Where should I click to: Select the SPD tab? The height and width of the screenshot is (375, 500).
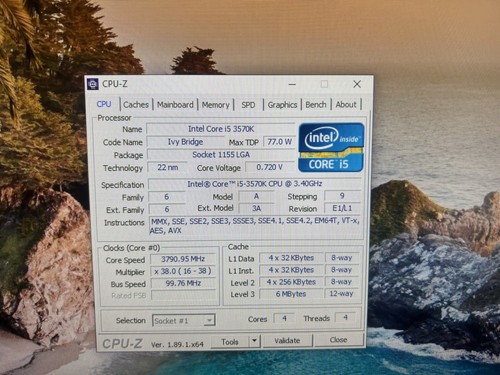point(248,105)
